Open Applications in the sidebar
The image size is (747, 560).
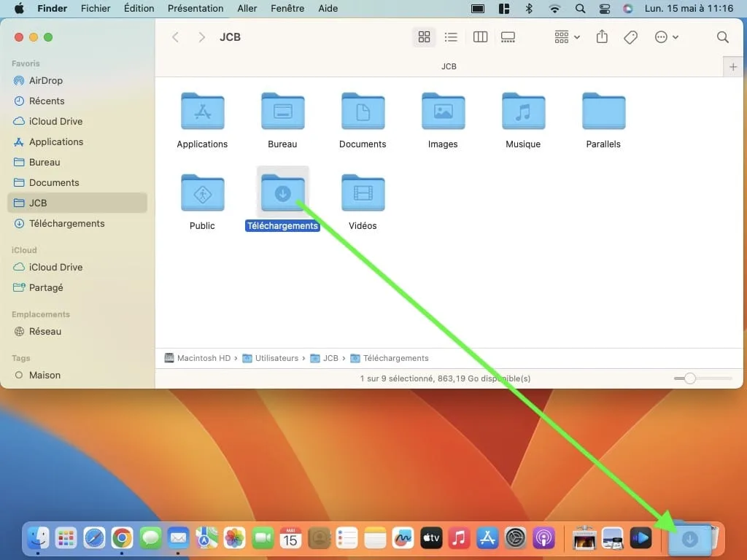(77, 142)
